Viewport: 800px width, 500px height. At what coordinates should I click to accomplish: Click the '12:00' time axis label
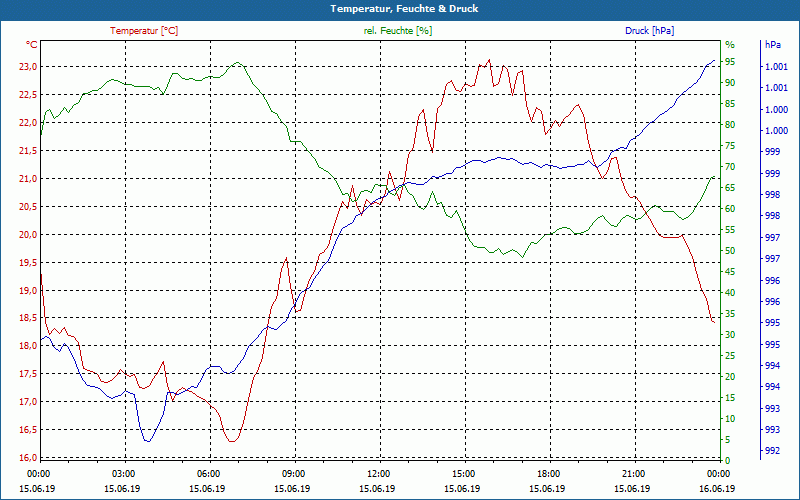(x=378, y=473)
